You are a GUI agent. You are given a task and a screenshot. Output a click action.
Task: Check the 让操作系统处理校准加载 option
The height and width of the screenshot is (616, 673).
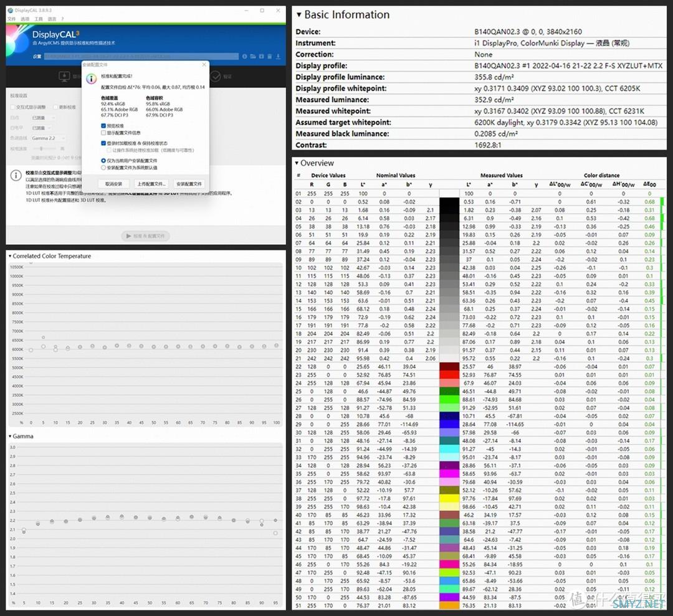coord(109,150)
